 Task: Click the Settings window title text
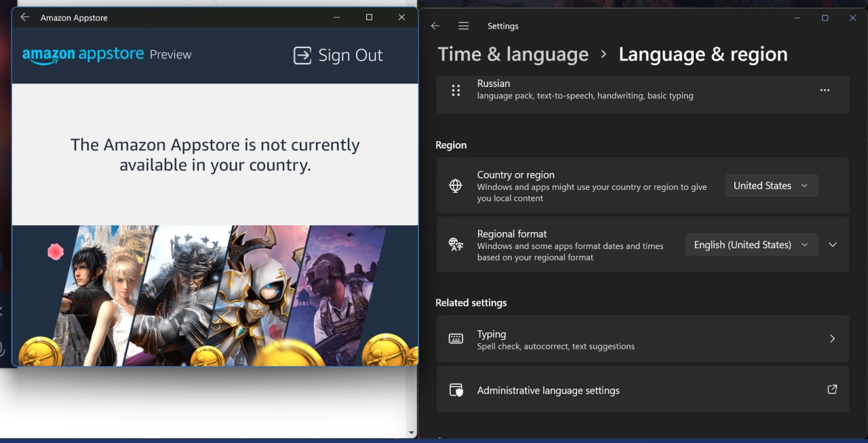[502, 26]
